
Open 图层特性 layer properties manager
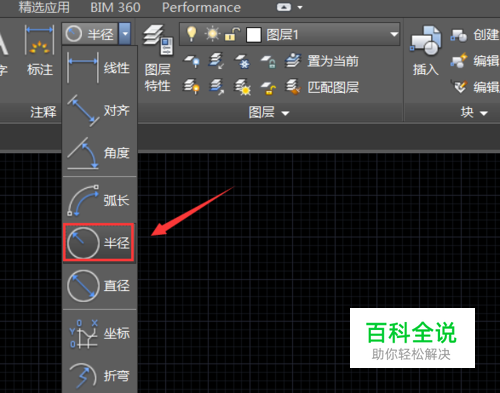pos(158,58)
